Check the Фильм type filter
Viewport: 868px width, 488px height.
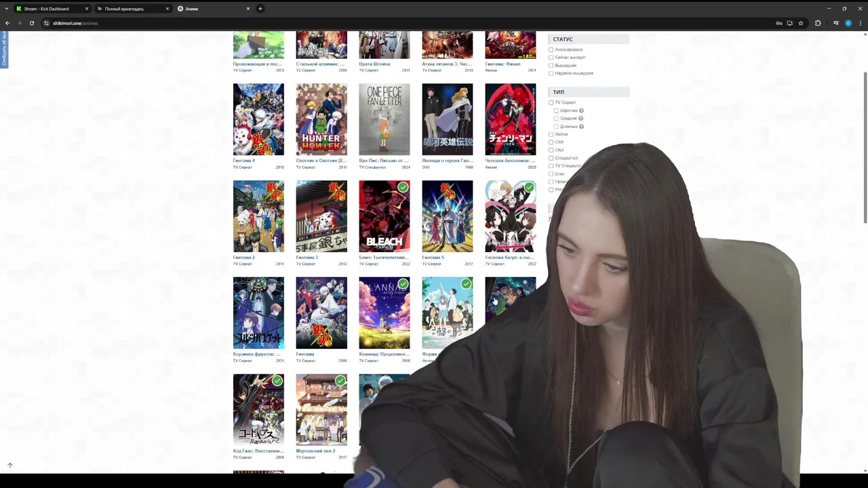point(551,134)
